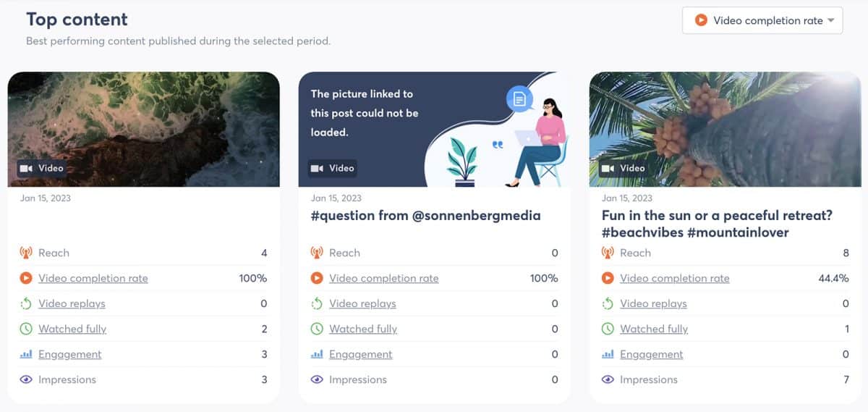
Task: Click the Video replays icon on the first card
Action: pyautogui.click(x=26, y=303)
